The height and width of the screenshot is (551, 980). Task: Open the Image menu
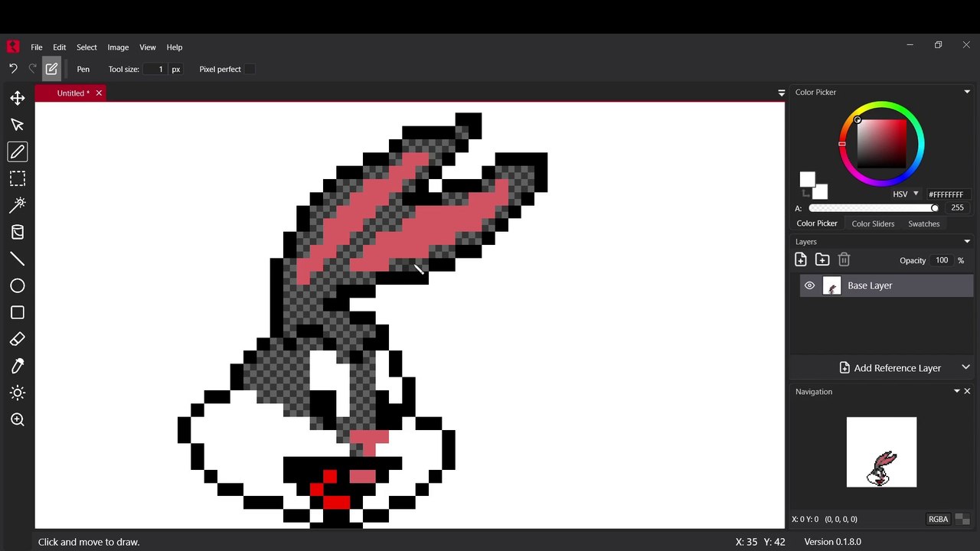tap(118, 47)
